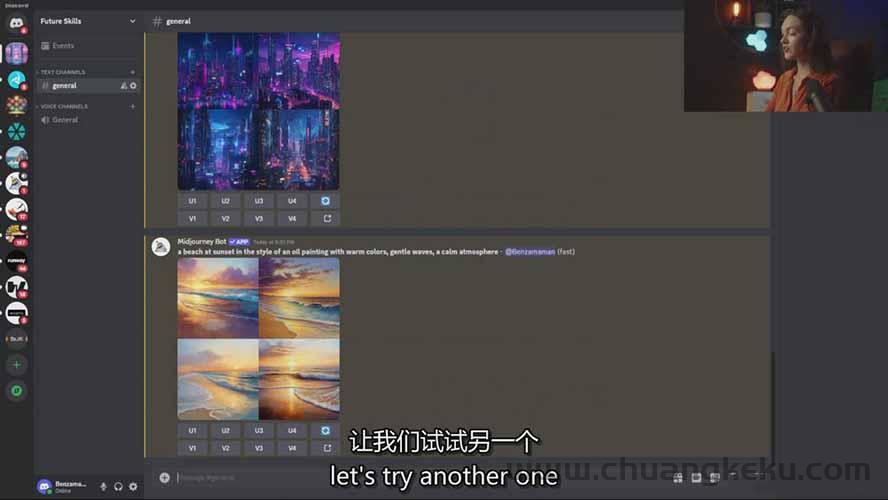Collapse the Text Channels category
This screenshot has height=500, width=888.
[x=62, y=72]
